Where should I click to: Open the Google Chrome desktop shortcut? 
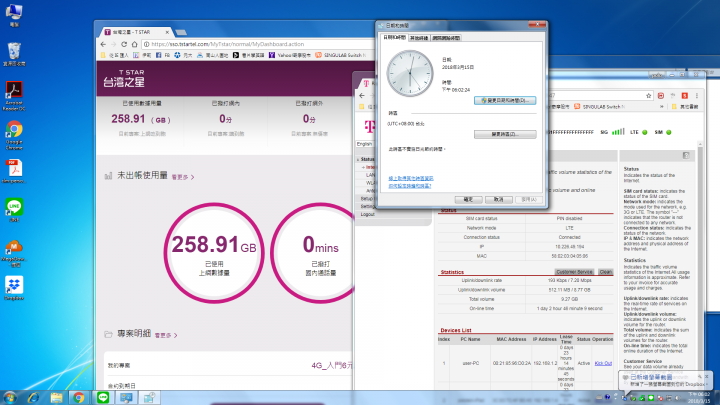pyautogui.click(x=14, y=134)
